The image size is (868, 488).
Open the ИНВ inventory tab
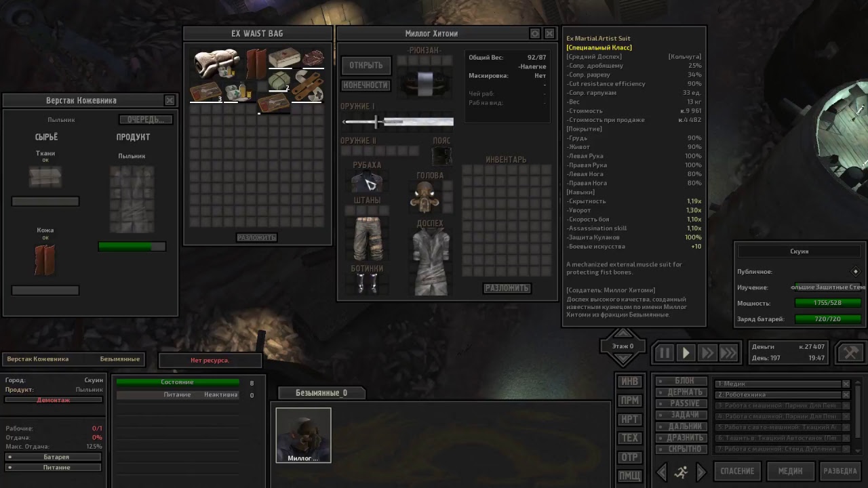[629, 382]
